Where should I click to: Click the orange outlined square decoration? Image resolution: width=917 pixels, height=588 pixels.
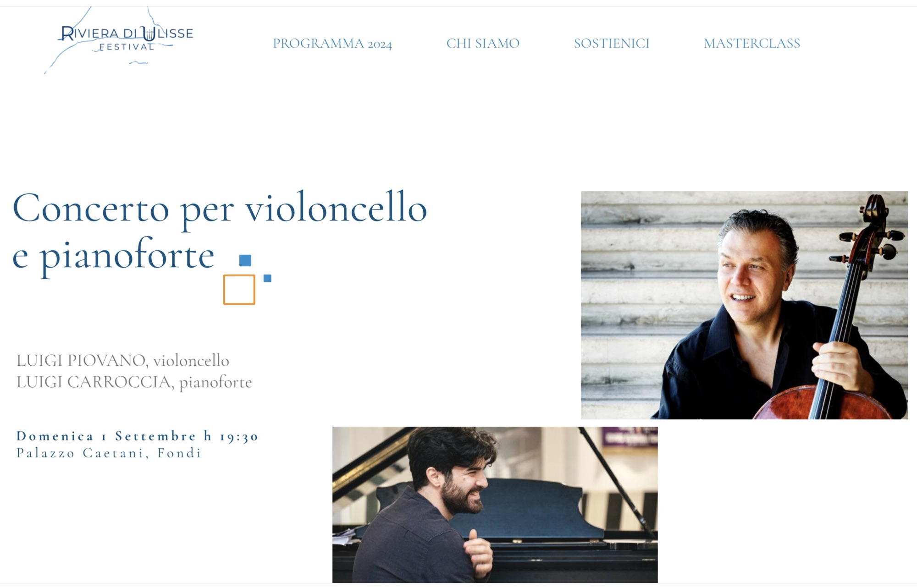pyautogui.click(x=239, y=290)
